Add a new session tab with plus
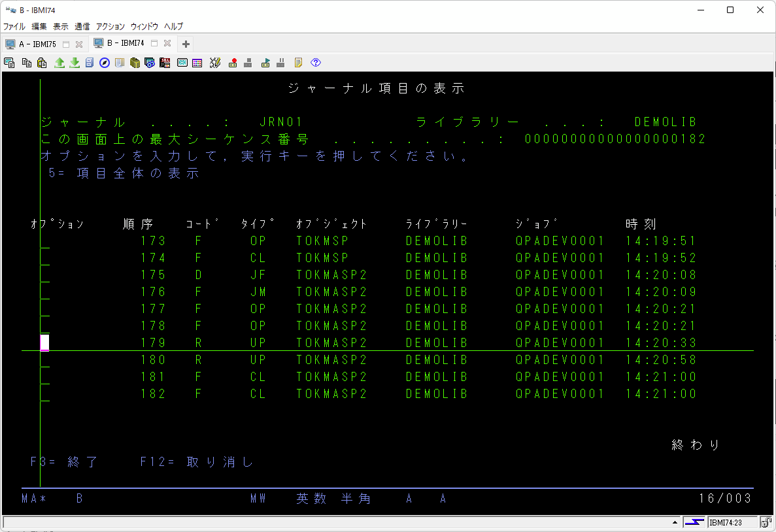 [x=186, y=44]
